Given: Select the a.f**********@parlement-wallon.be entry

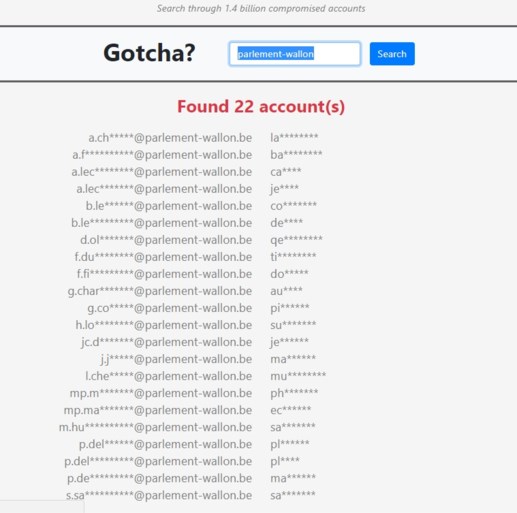Looking at the screenshot, I should [162, 155].
